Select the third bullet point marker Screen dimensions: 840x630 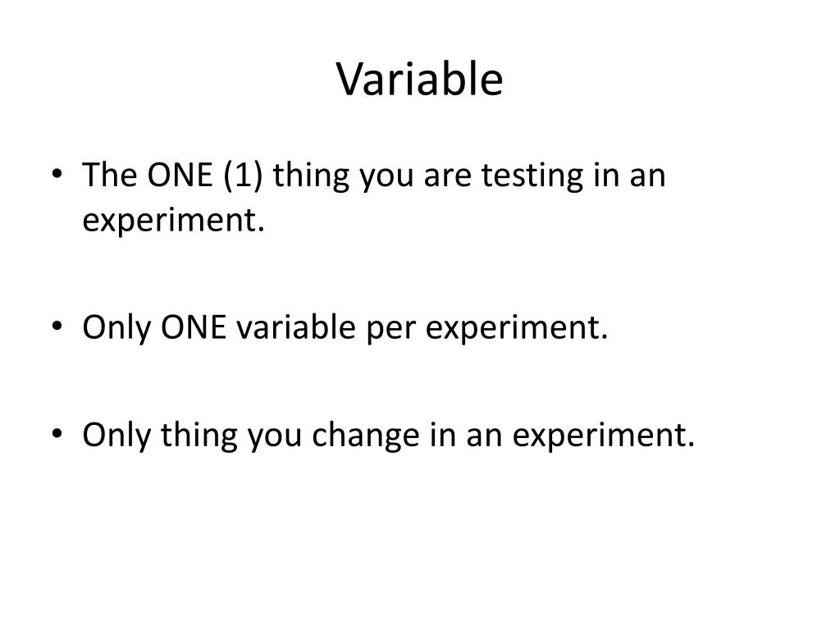pyautogui.click(x=57, y=433)
